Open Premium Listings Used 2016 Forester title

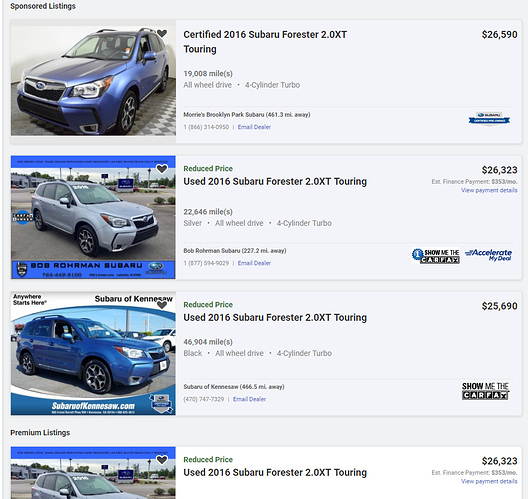coord(275,472)
